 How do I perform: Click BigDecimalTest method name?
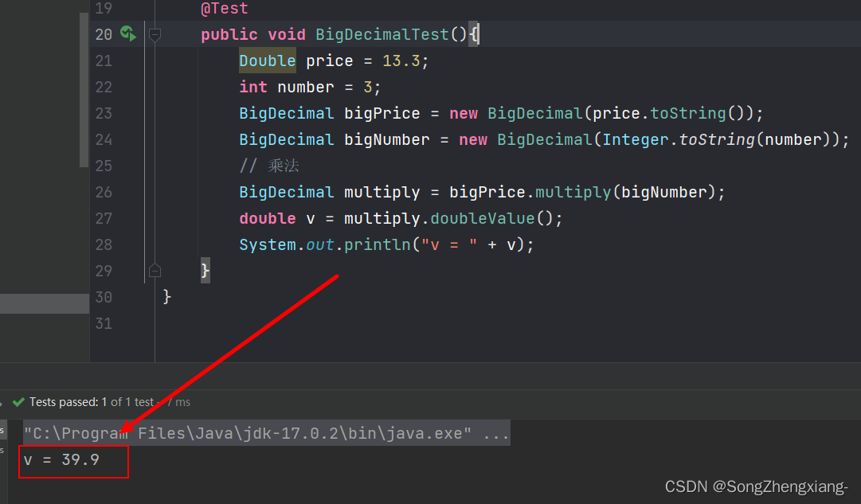[382, 34]
